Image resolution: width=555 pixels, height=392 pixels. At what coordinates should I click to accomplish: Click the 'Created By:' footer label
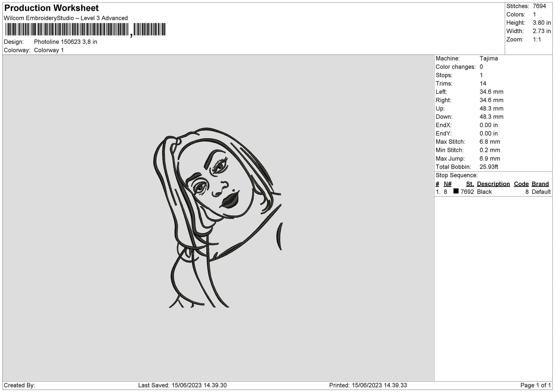[20, 385]
